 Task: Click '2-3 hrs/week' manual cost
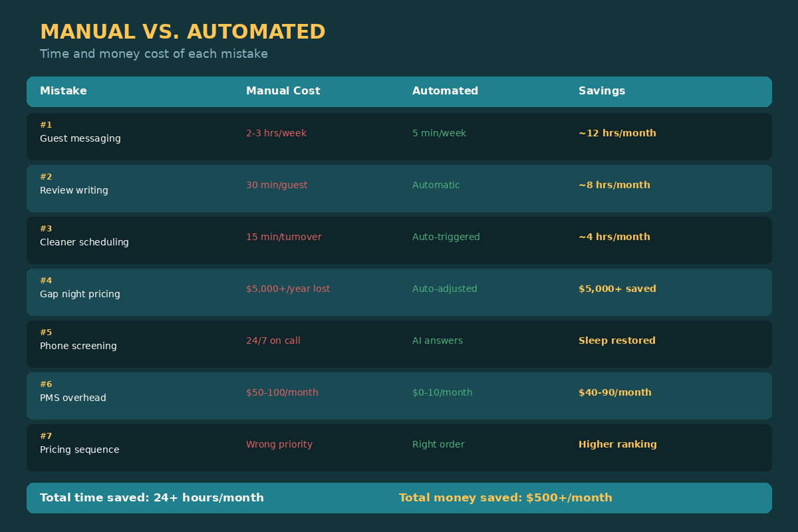pyautogui.click(x=276, y=133)
